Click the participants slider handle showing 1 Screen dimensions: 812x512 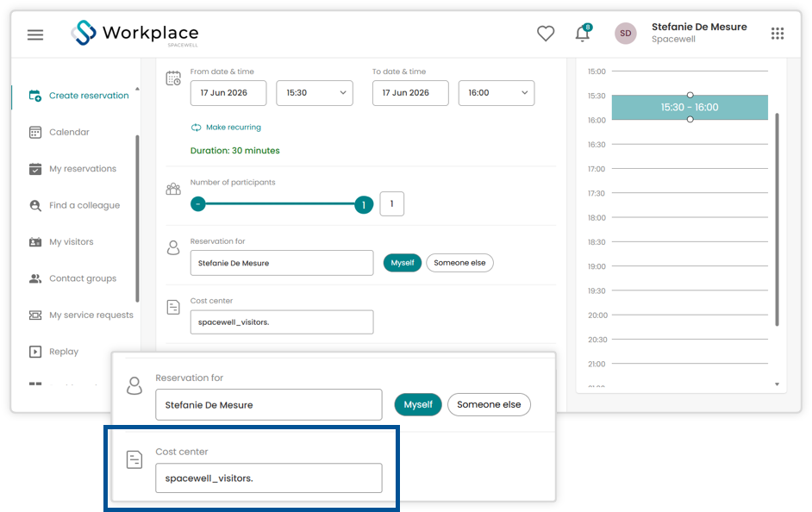click(x=364, y=205)
